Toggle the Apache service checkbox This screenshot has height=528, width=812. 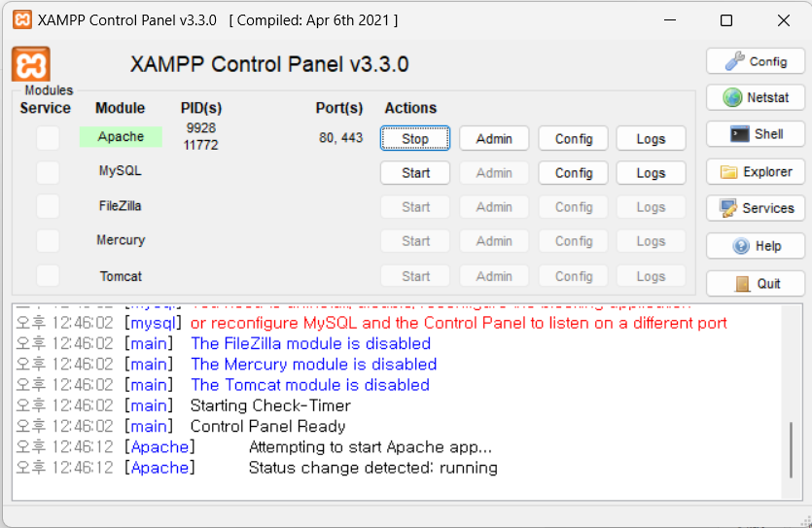click(48, 138)
